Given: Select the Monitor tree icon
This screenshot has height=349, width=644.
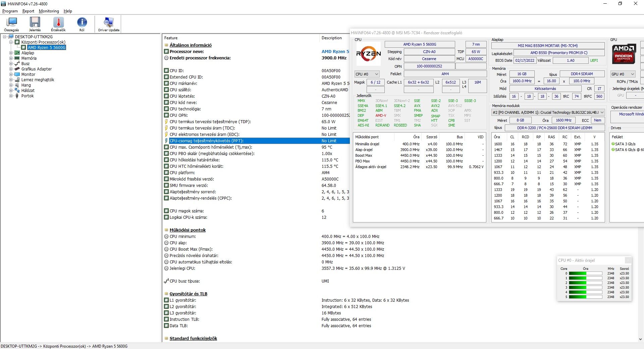Looking at the screenshot, I should (x=17, y=74).
